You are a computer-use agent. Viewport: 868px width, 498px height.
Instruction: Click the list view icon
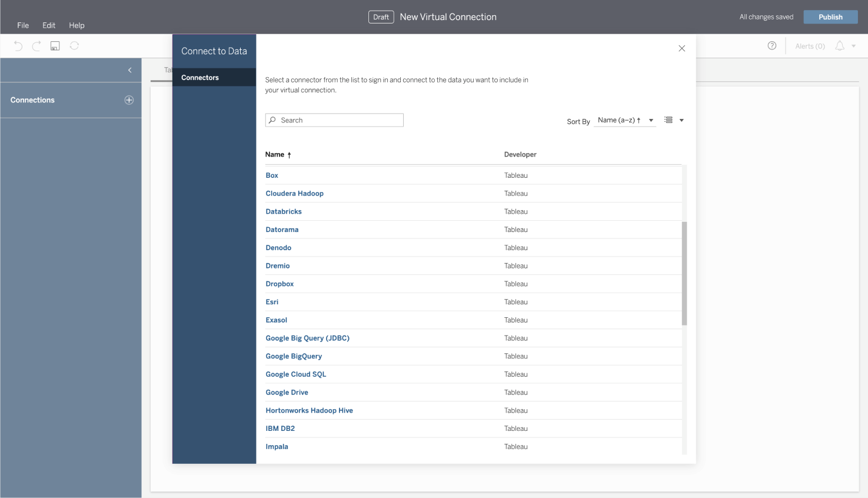[x=669, y=120]
